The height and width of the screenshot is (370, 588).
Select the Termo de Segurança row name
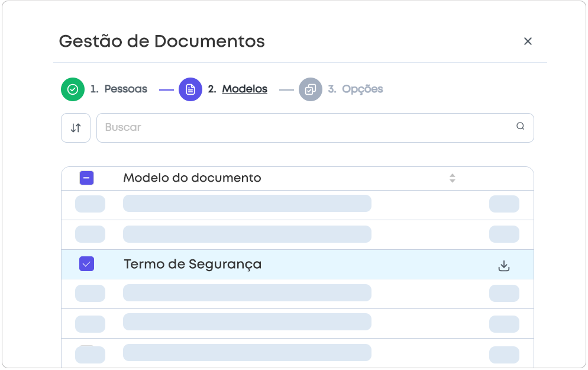point(192,265)
